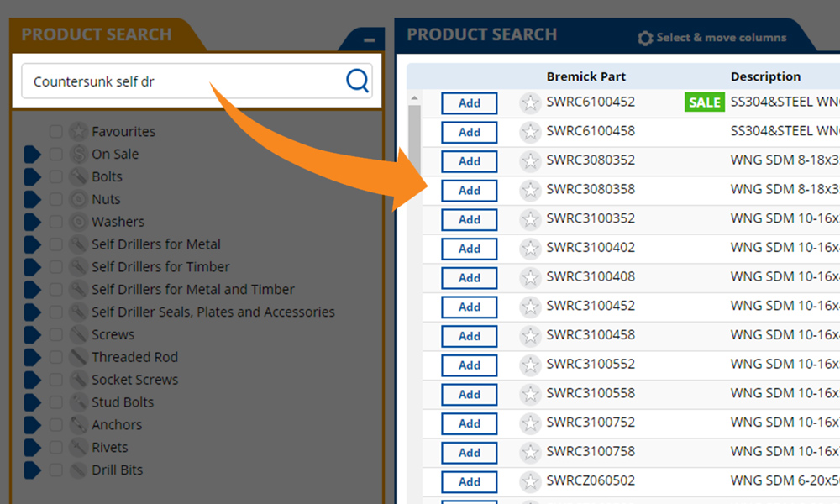This screenshot has width=840, height=504.
Task: Sort by the Bremick Part column header
Action: tap(585, 76)
